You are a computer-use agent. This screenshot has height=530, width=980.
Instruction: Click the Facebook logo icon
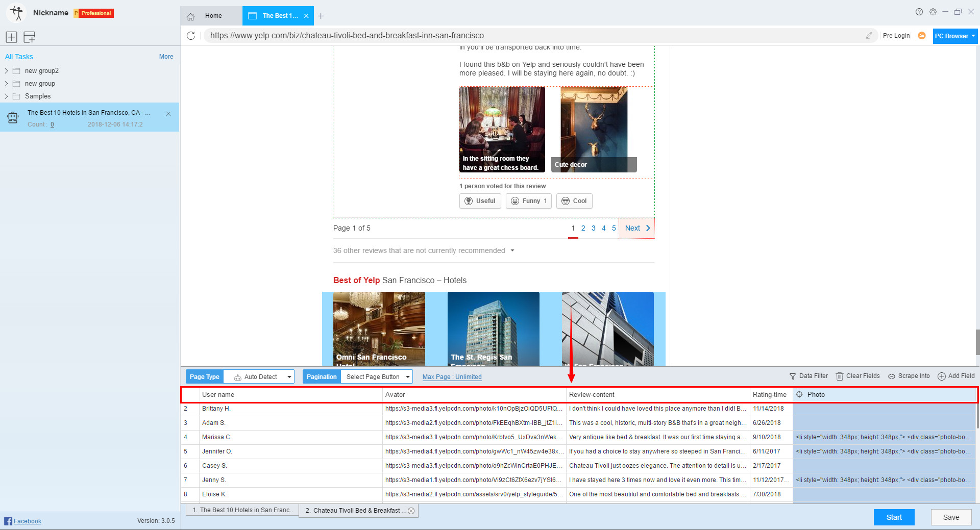click(8, 521)
